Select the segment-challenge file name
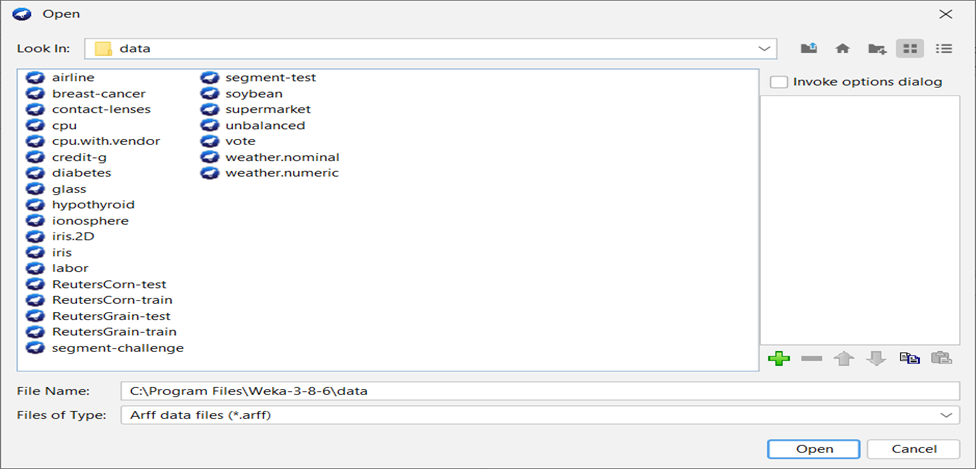 click(x=118, y=348)
